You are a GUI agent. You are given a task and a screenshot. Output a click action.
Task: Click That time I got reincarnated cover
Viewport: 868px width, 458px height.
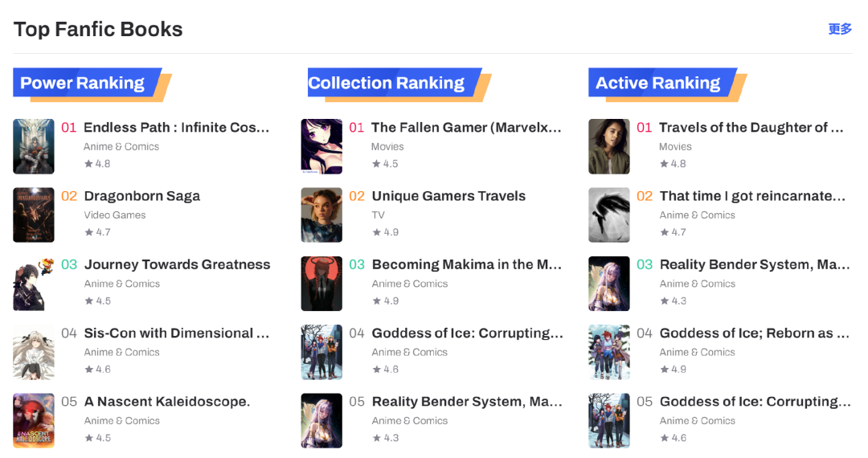pos(609,215)
